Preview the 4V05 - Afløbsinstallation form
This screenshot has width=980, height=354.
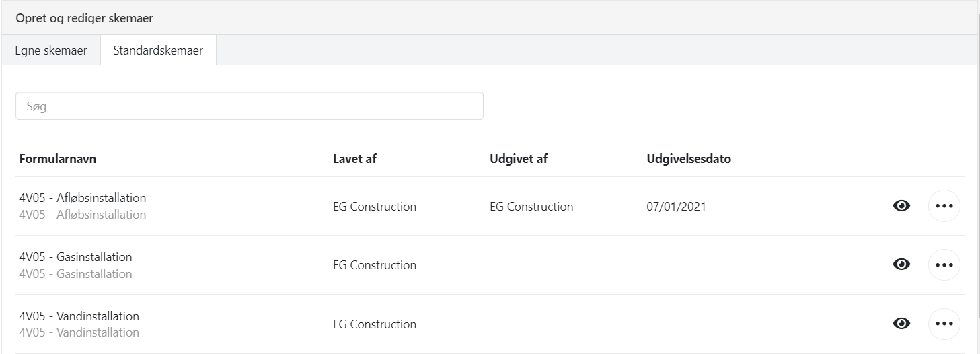(x=901, y=206)
